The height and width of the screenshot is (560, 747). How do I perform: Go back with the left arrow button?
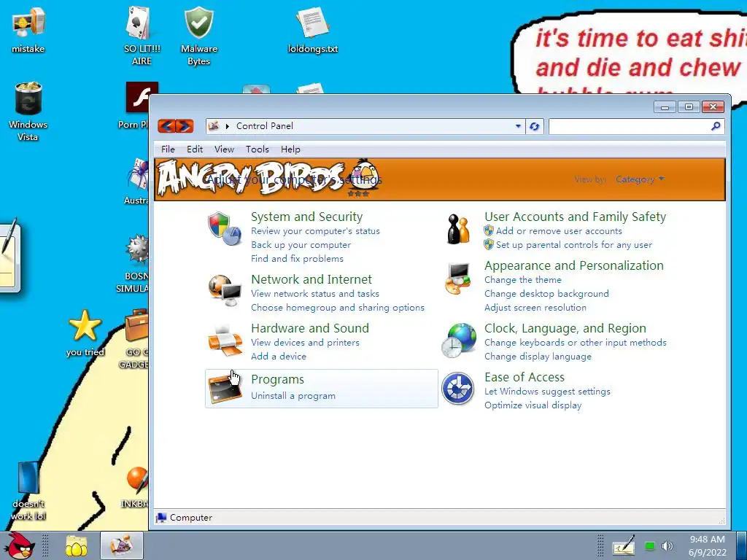(167, 126)
